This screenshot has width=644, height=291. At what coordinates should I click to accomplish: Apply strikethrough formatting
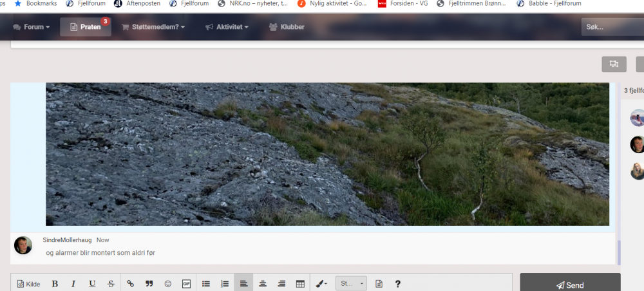[x=111, y=283]
